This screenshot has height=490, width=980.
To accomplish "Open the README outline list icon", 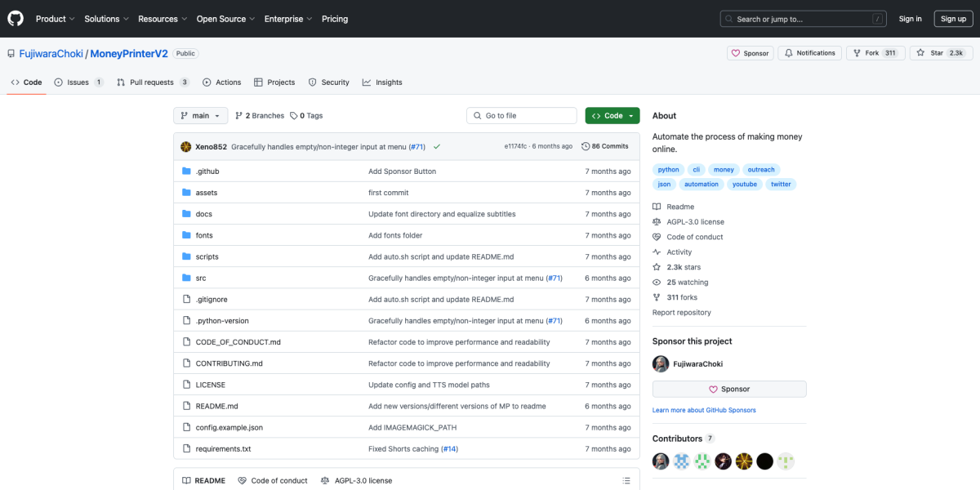I will 626,481.
